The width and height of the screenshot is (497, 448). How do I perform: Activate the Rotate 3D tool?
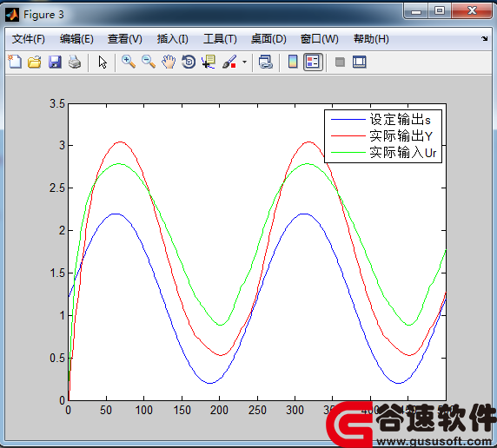click(189, 62)
